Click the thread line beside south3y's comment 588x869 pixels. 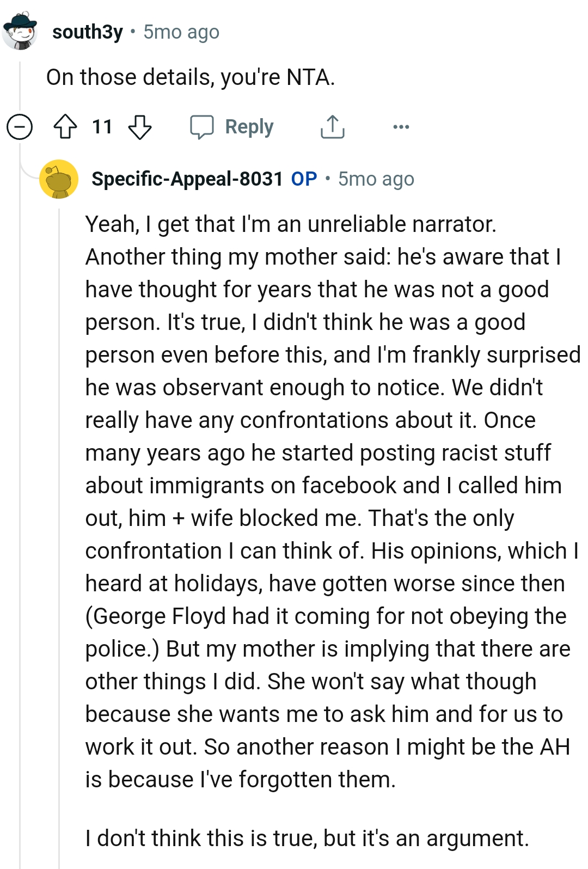pos(20,87)
